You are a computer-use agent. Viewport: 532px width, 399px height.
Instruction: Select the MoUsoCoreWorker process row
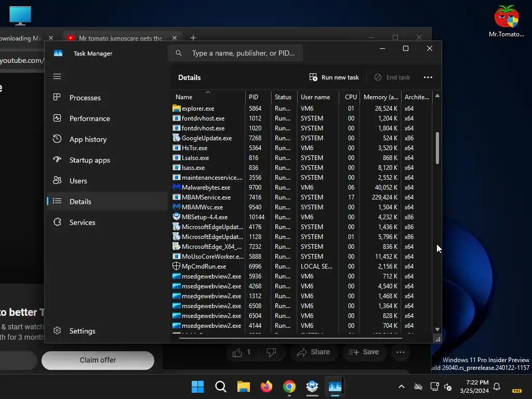coord(301,257)
